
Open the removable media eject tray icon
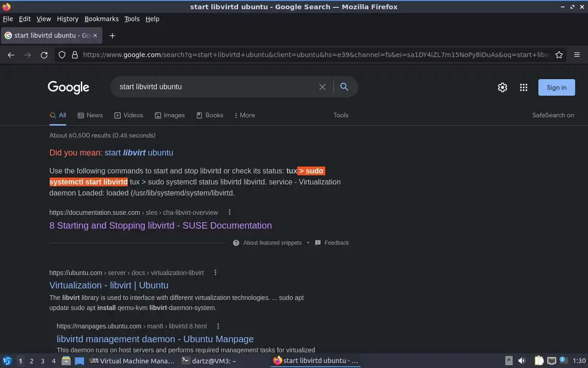pos(509,361)
